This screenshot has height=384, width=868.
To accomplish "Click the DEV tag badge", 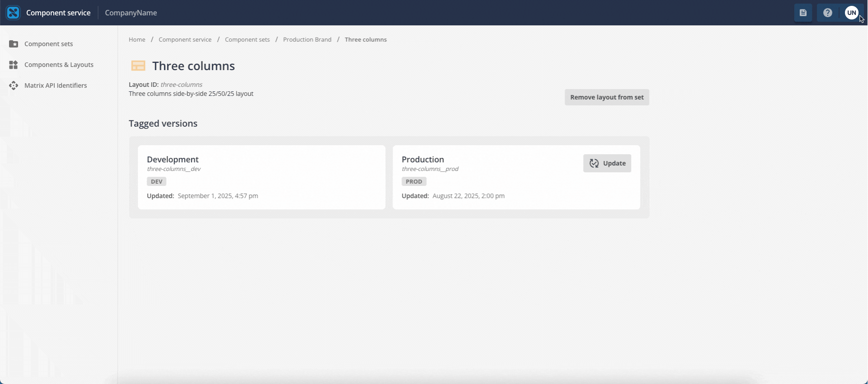I will (x=156, y=181).
